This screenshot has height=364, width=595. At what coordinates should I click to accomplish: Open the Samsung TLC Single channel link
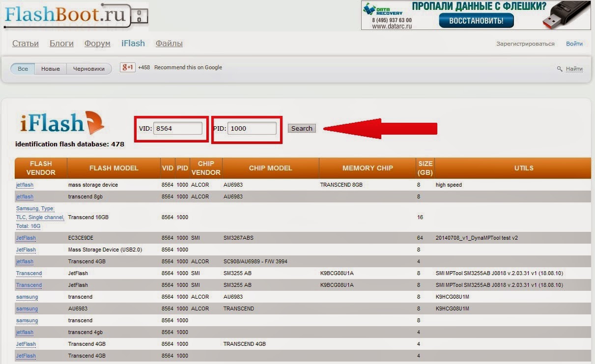40,217
